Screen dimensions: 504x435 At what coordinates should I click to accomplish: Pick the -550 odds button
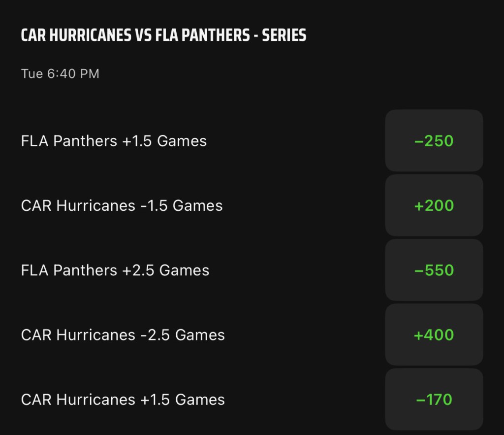(434, 270)
